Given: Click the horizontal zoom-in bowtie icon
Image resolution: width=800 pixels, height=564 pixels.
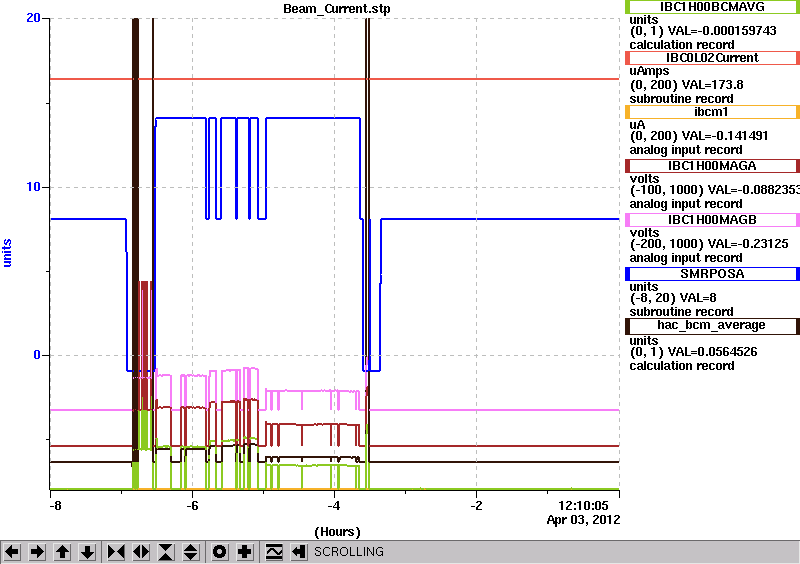Looking at the screenshot, I should pyautogui.click(x=116, y=552).
